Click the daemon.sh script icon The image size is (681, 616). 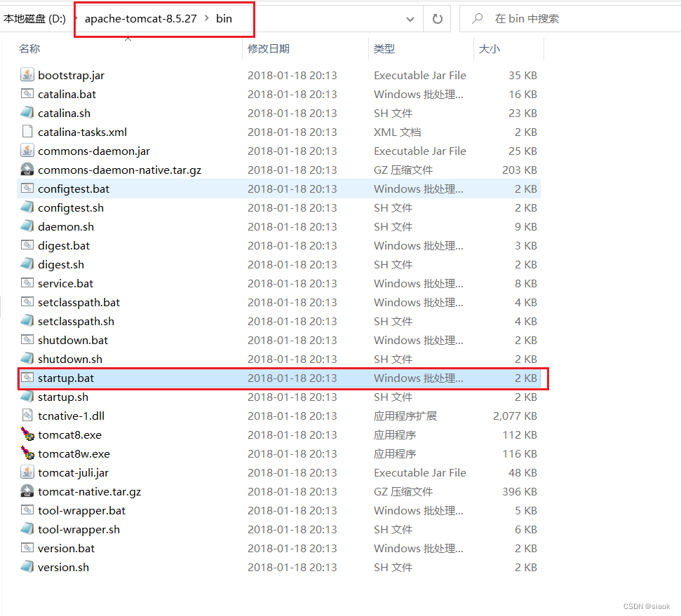27,226
